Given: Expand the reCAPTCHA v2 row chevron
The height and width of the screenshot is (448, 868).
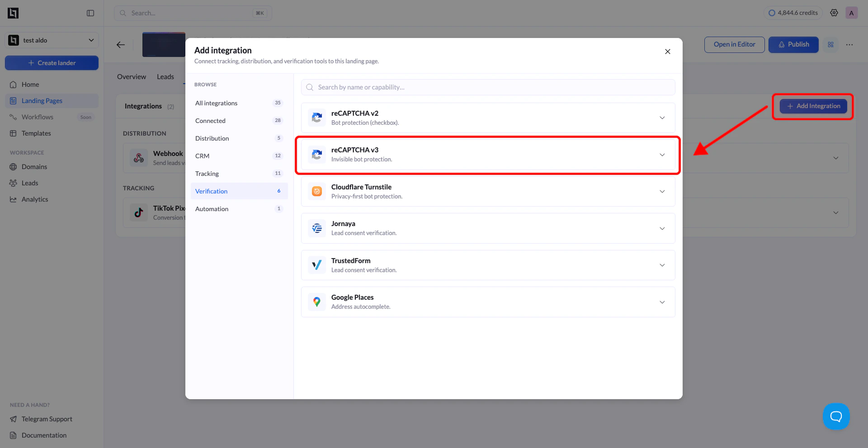Looking at the screenshot, I should pyautogui.click(x=662, y=118).
